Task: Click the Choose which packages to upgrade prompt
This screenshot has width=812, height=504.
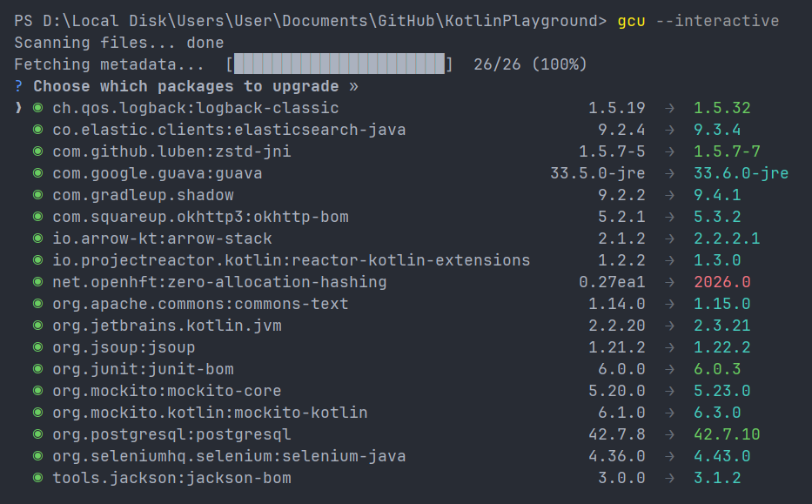Action: (186, 86)
